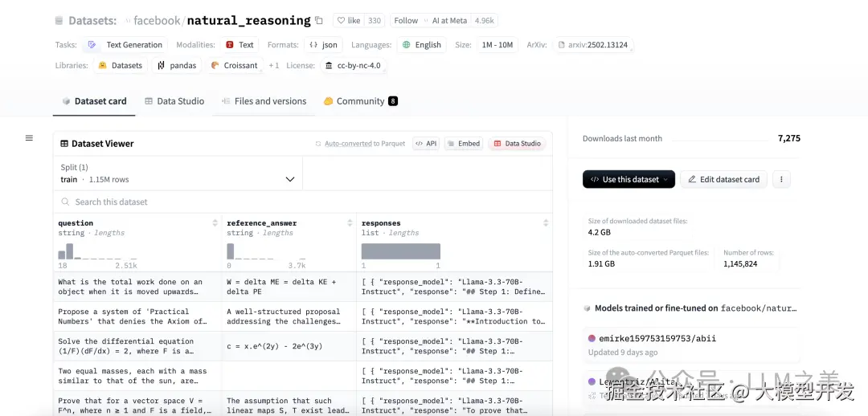
Task: Open Edit dataset card
Action: tap(723, 179)
